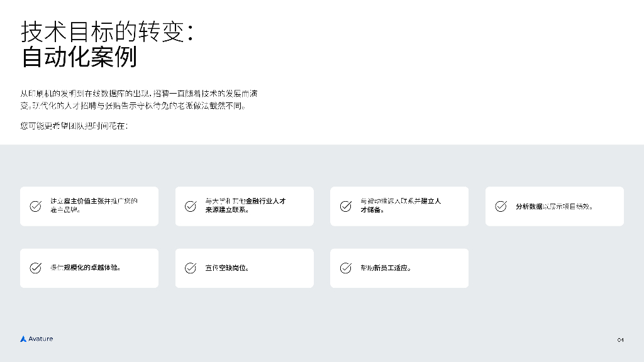The width and height of the screenshot is (644, 362).
Task: Click the checkmark icon beside 与被动候选人联系
Action: point(346,206)
